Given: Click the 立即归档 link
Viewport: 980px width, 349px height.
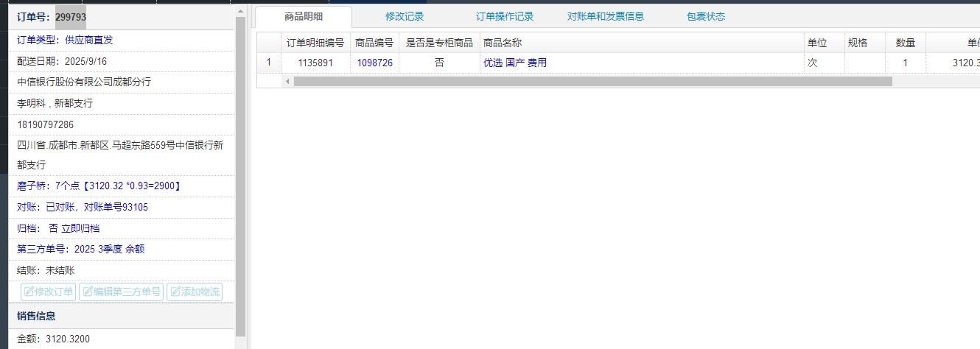Looking at the screenshot, I should [x=81, y=228].
